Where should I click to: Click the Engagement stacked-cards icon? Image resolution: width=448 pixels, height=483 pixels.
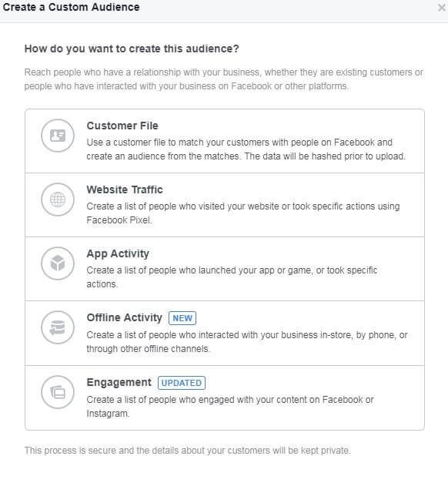click(x=58, y=392)
